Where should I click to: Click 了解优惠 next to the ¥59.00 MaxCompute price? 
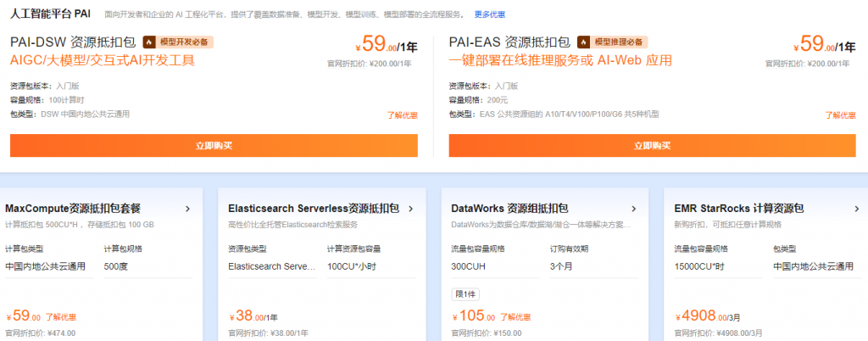click(x=62, y=317)
